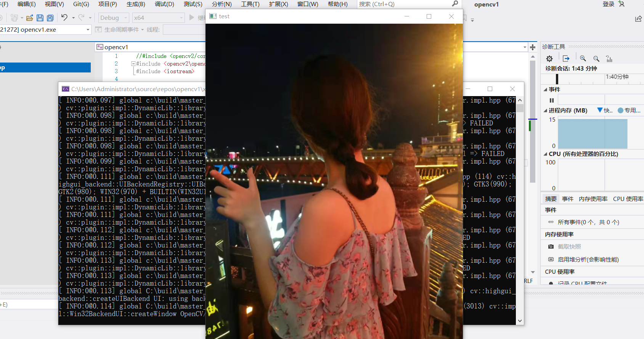Open the lifecycle events dropdown
The image size is (644, 339).
click(x=143, y=30)
